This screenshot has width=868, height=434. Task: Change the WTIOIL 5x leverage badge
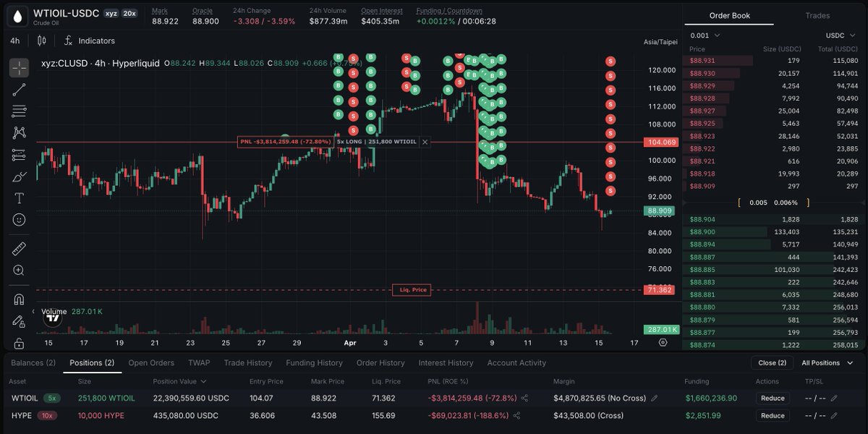point(51,398)
